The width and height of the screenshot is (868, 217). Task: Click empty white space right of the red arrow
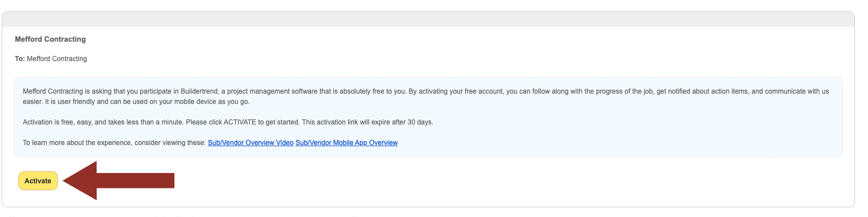[x=457, y=180]
